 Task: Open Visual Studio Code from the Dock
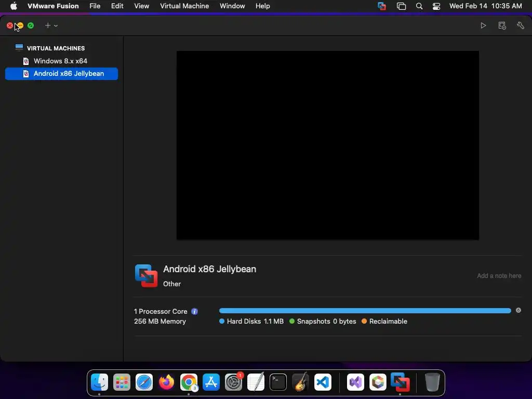[x=323, y=382]
